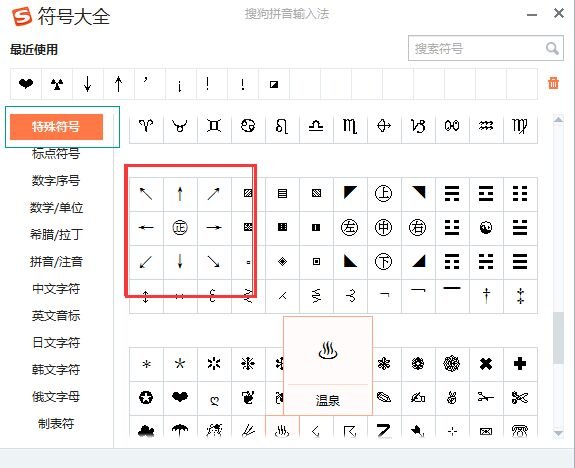Viewport: 575px width, 468px height.
Task: Close the 符号大全 window
Action: point(558,14)
